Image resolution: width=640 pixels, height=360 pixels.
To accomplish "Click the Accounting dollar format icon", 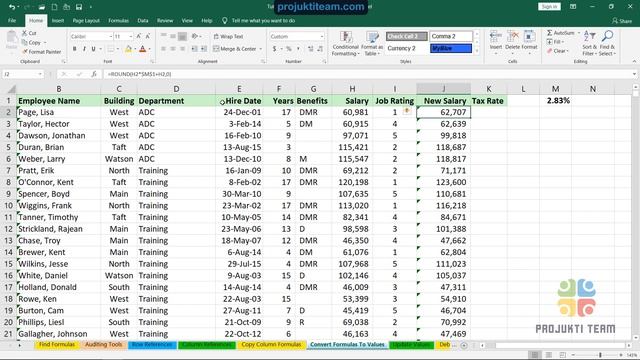I will pyautogui.click(x=274, y=49).
